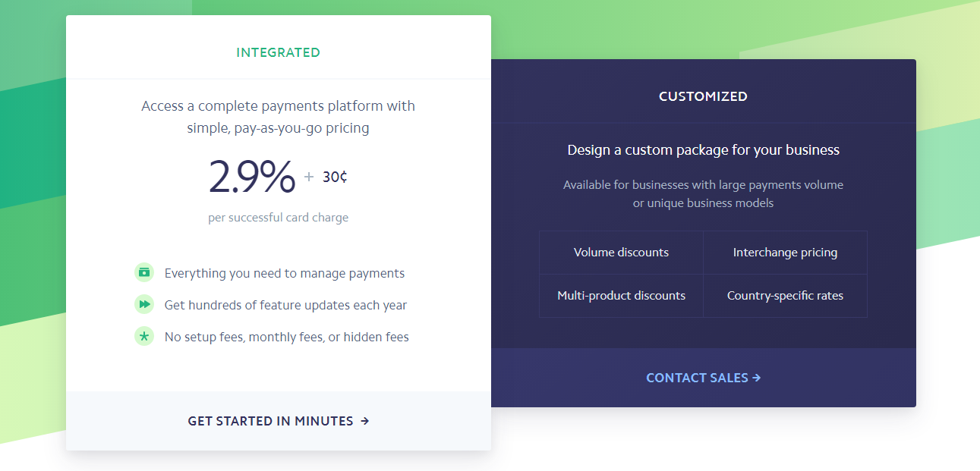Screen dimensions: 980x471
Task: Click "Get hundreds of feature updates" text
Action: point(285,305)
